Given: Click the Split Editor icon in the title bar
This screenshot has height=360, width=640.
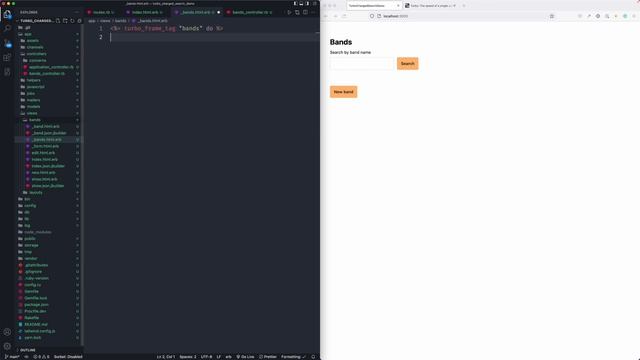Looking at the screenshot, I should pos(305,12).
